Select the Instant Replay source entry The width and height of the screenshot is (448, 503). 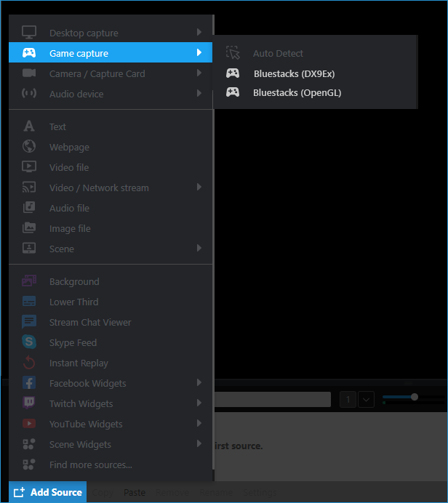[111, 363]
